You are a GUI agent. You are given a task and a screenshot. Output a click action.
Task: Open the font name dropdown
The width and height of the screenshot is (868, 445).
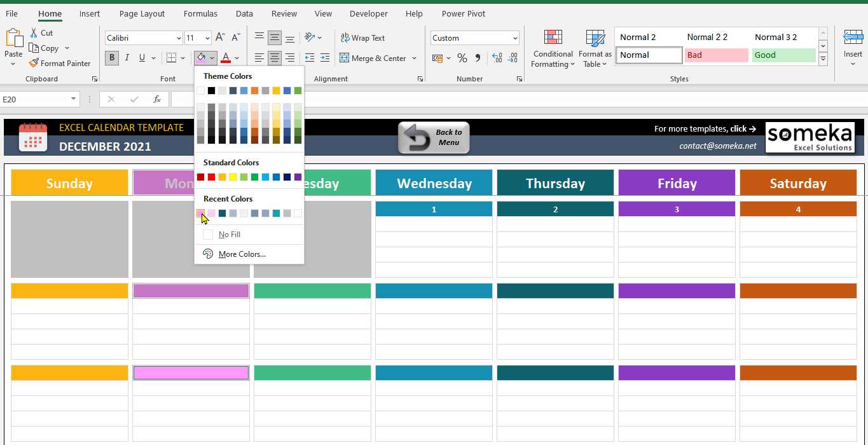(178, 38)
